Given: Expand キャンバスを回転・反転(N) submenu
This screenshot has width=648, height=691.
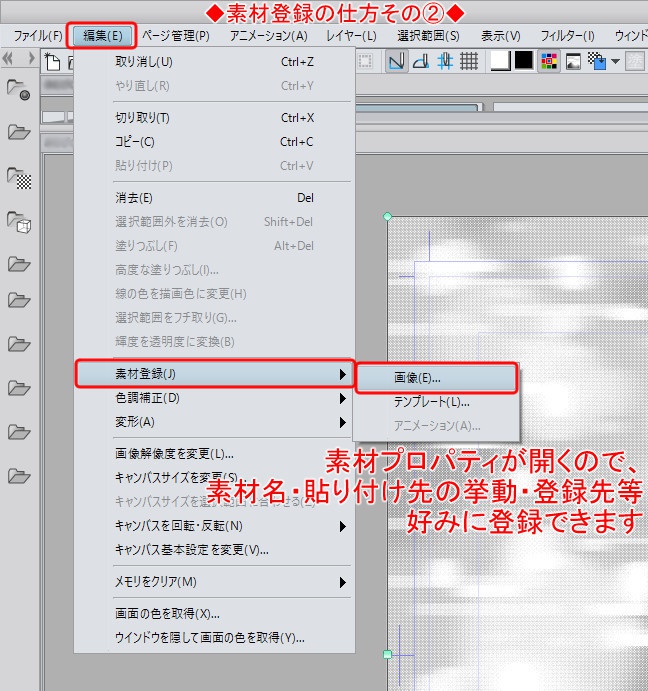Looking at the screenshot, I should point(215,526).
